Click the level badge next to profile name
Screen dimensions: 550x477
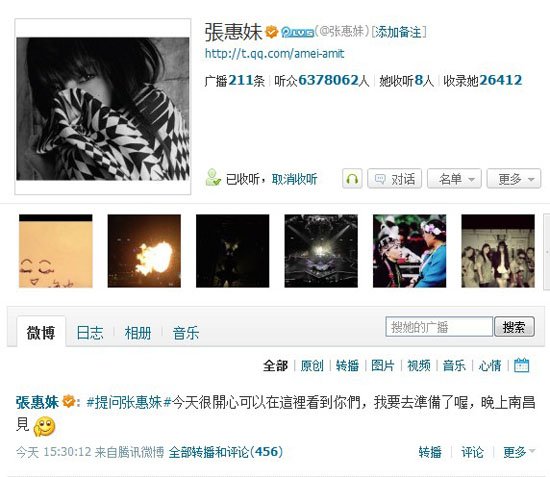pos(297,32)
